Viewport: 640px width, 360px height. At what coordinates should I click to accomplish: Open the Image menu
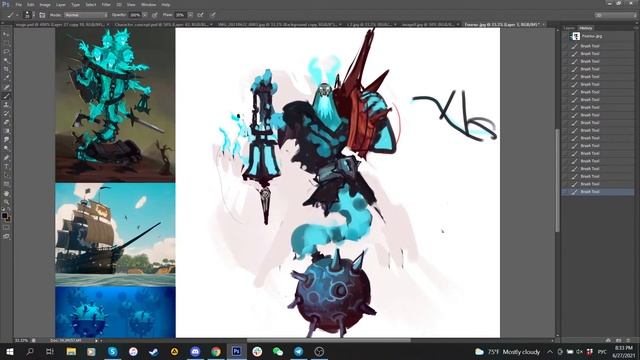[45, 4]
